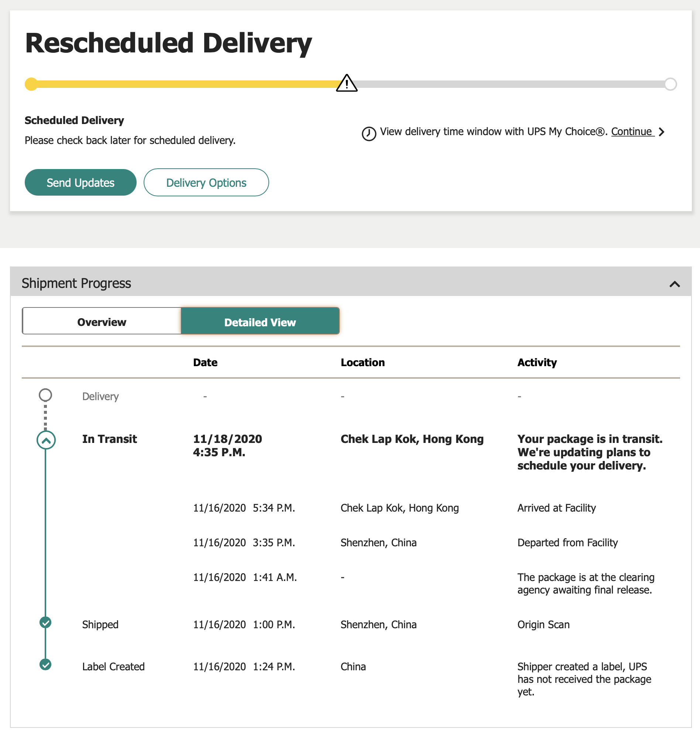Click the Shipped green checkmark icon
This screenshot has width=700, height=736.
45,622
